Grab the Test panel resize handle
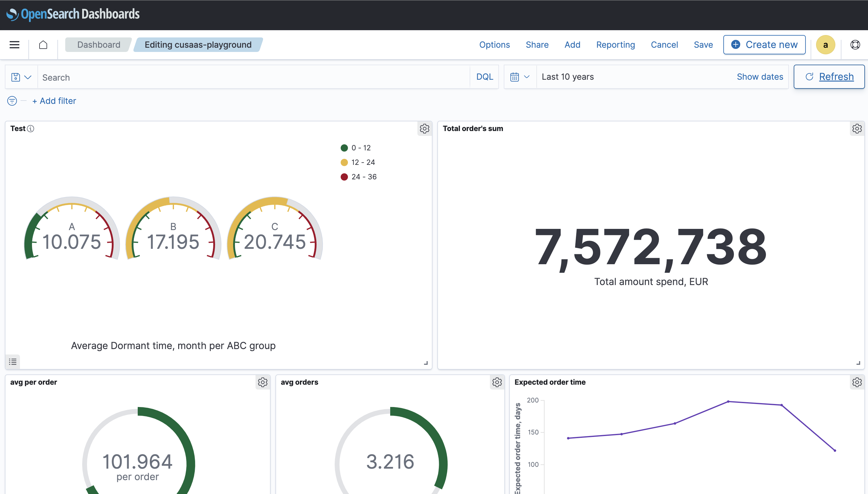868x494 pixels. (426, 363)
